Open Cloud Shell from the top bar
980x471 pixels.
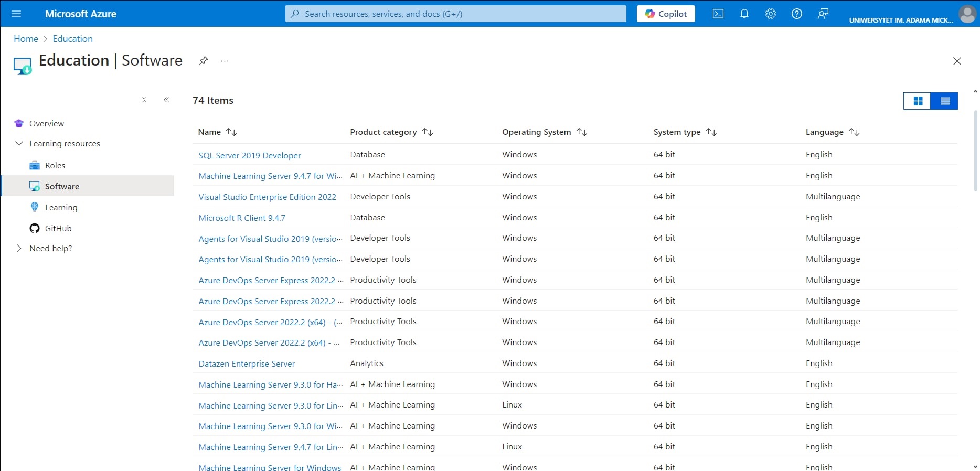(718, 14)
